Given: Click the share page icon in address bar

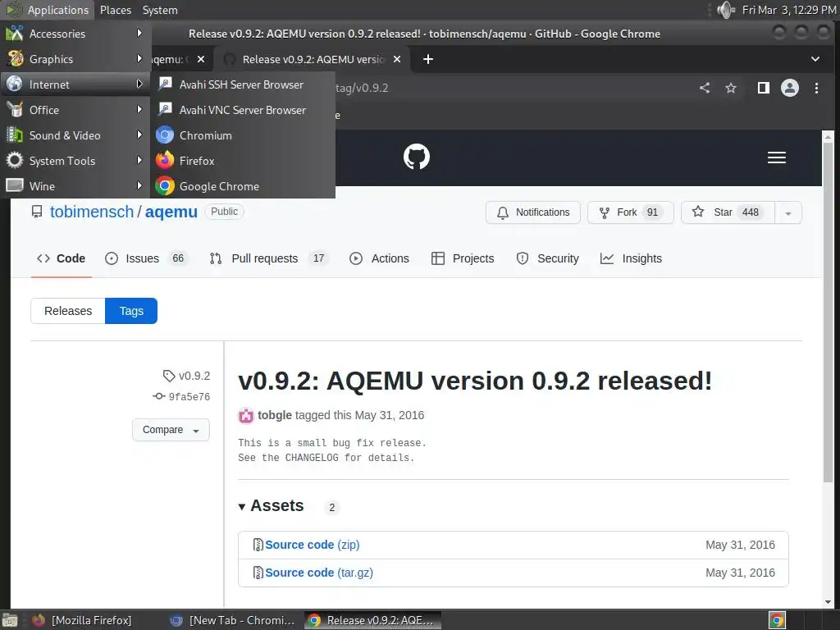Looking at the screenshot, I should click(x=705, y=88).
